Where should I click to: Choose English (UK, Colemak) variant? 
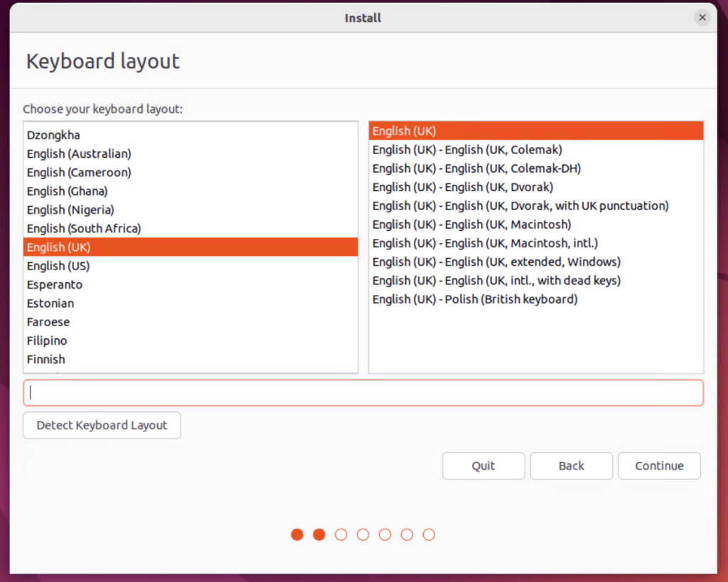536,149
